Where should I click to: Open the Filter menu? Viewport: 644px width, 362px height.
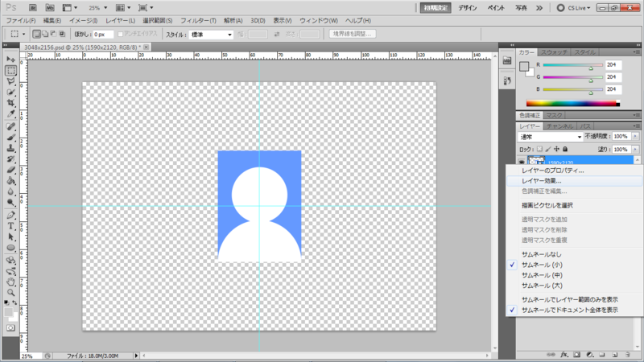point(198,21)
